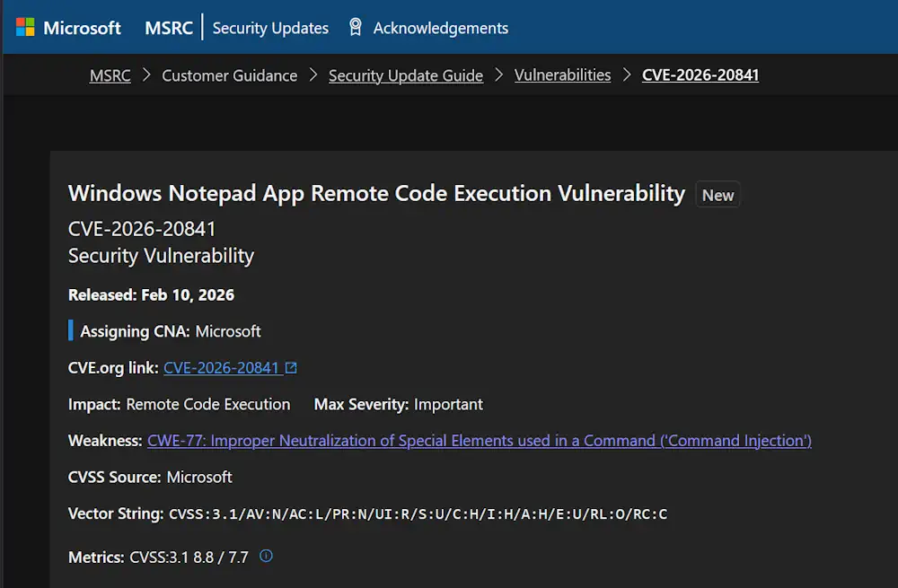Open the CVE.org link CVE-2026-20841
The width and height of the screenshot is (898, 588).
click(x=221, y=367)
